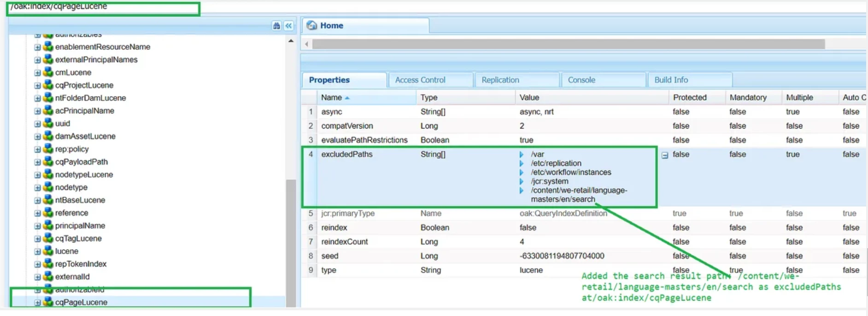Click the uuid node icon

pos(48,124)
